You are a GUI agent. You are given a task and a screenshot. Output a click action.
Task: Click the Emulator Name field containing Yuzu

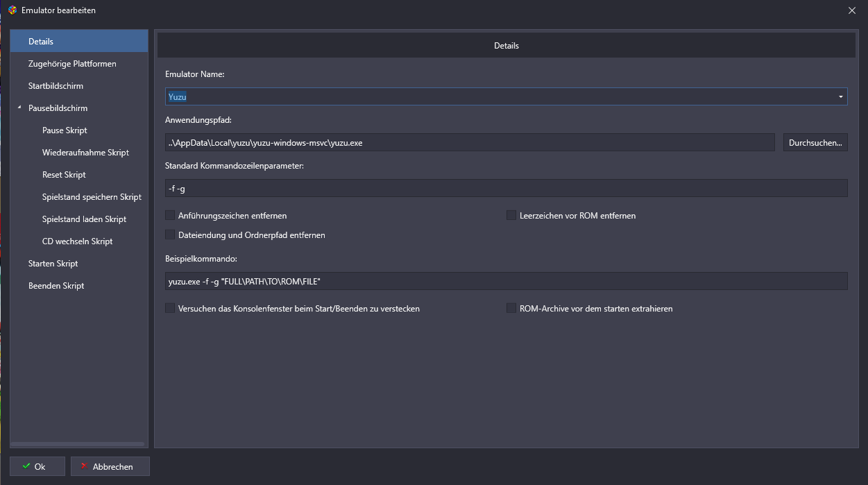507,96
